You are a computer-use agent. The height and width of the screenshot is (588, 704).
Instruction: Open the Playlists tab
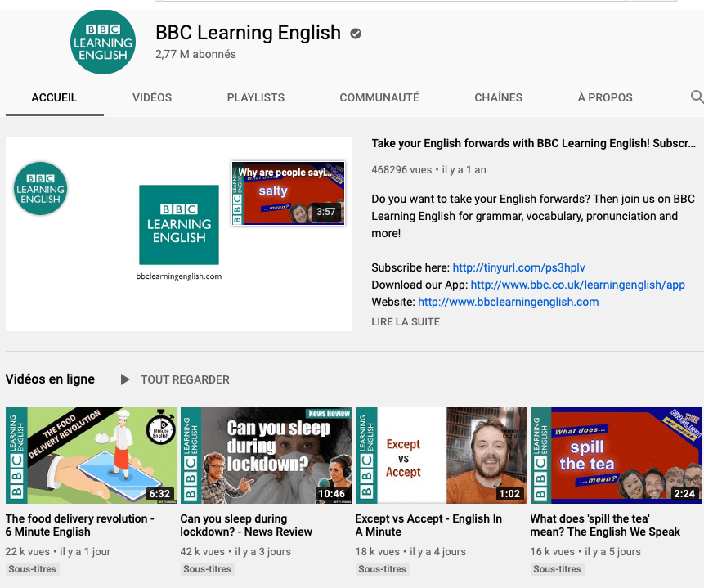(x=256, y=97)
